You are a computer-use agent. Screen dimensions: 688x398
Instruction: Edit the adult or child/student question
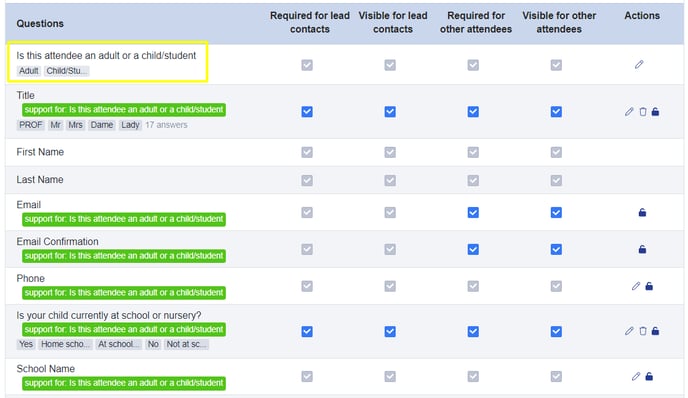639,65
